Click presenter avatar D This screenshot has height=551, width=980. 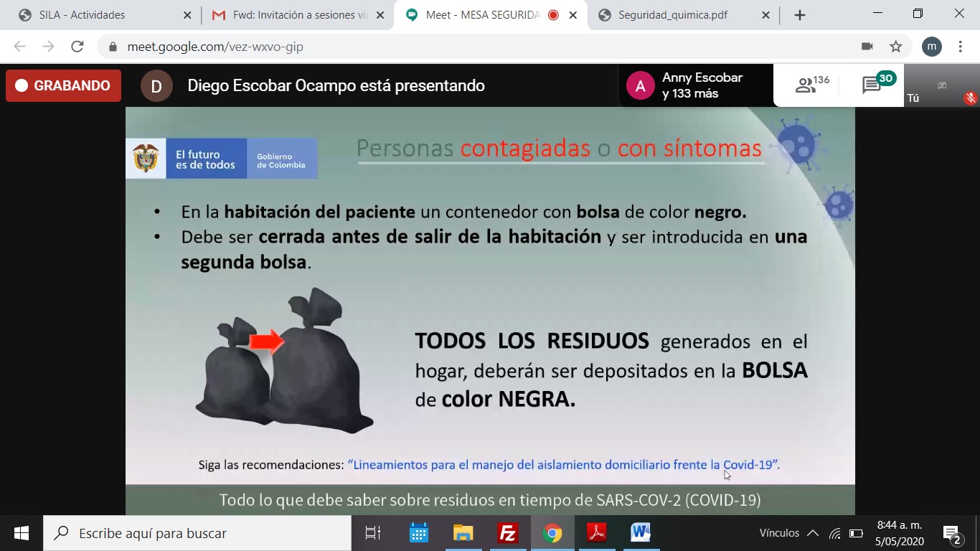click(x=156, y=86)
